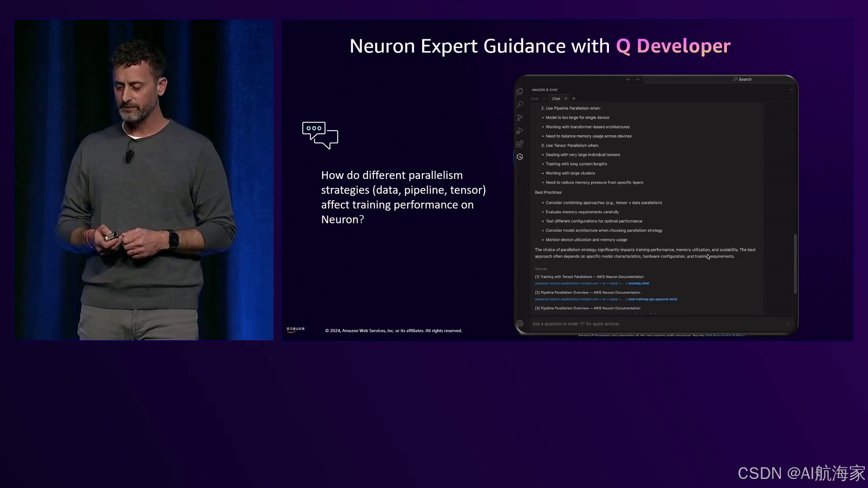Open the Extensions blocks icon

click(520, 144)
